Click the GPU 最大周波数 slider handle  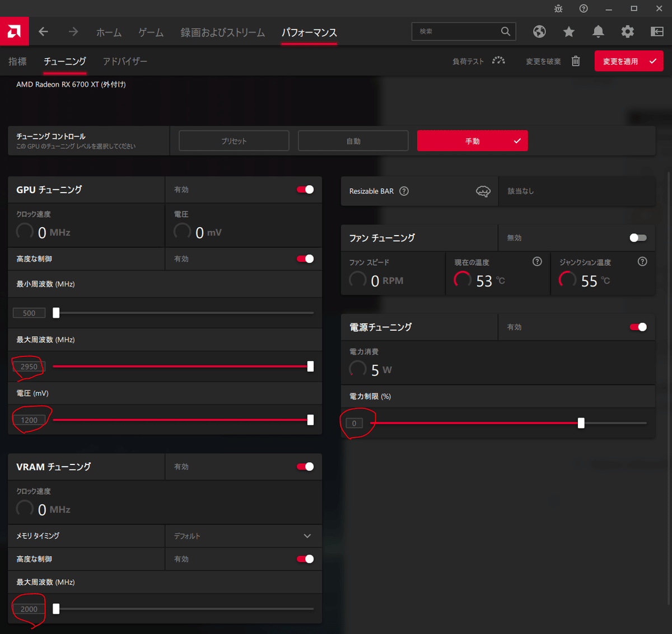310,367
